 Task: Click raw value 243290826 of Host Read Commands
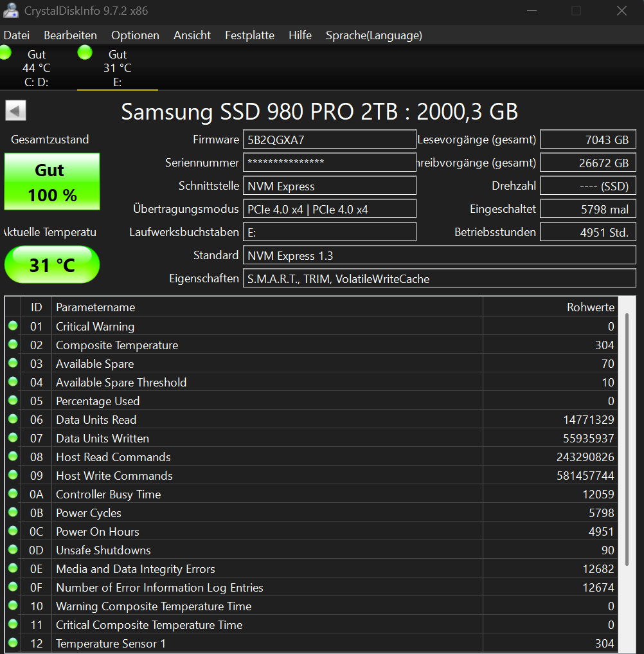click(x=586, y=457)
